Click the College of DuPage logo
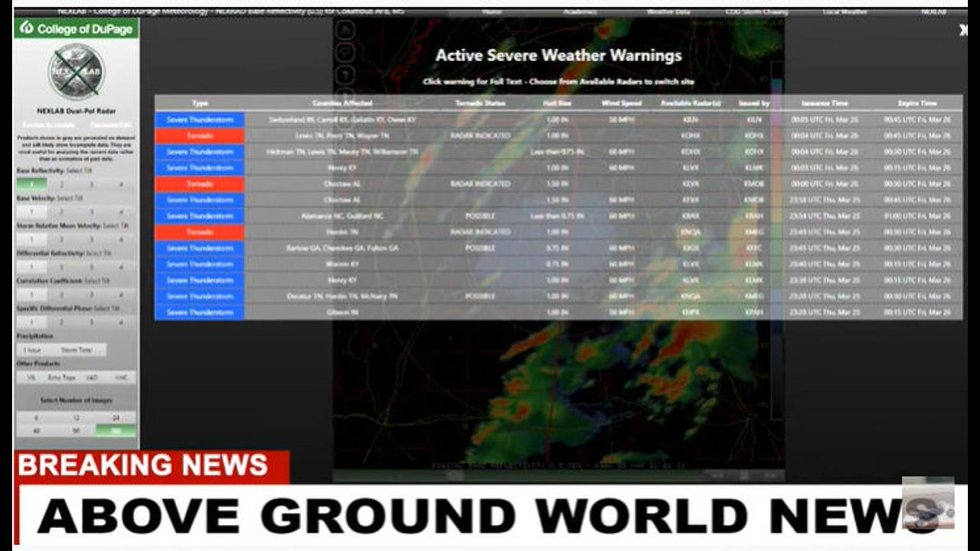 [76, 28]
